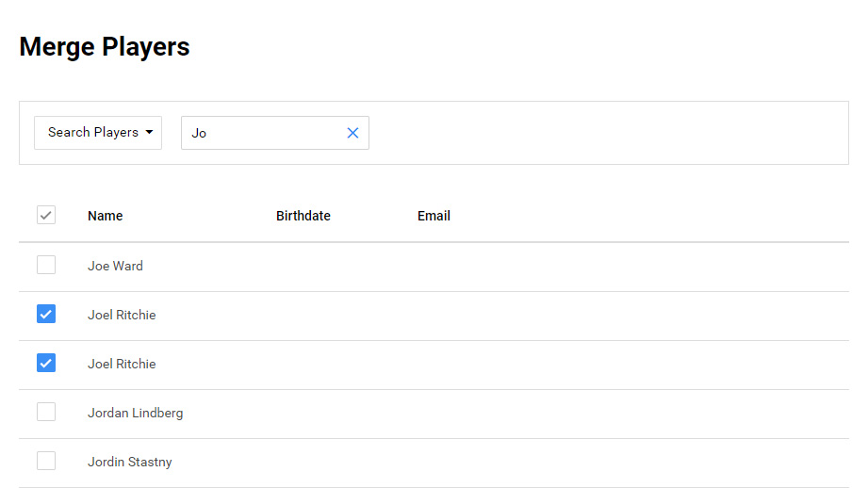This screenshot has height=488, width=868.
Task: Click the Email column header
Action: [434, 216]
